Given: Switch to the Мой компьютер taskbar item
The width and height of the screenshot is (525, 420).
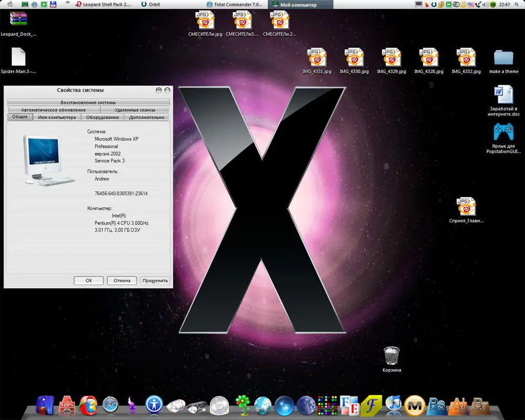Looking at the screenshot, I should (300, 4).
